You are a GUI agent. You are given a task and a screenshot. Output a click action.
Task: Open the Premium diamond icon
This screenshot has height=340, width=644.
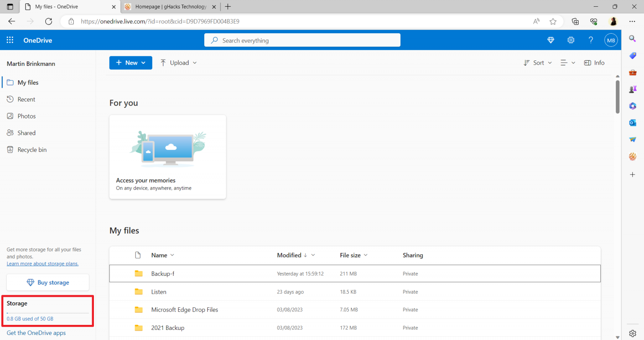pyautogui.click(x=551, y=40)
